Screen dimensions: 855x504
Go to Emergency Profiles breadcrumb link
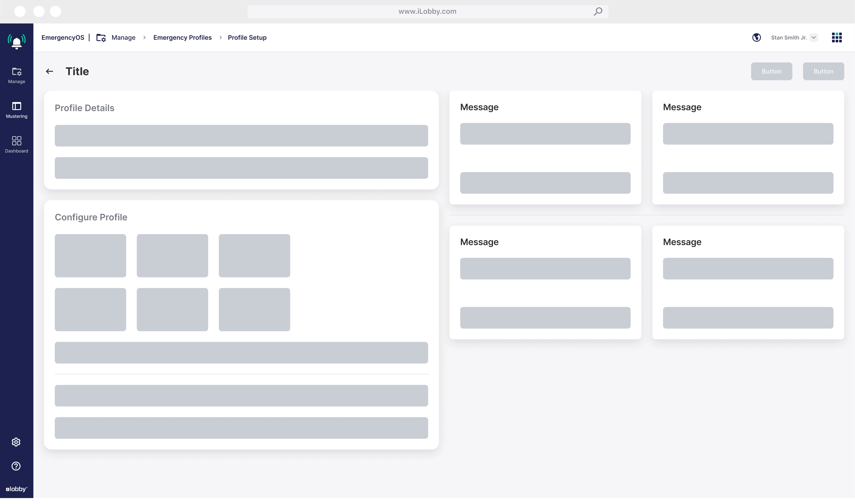(x=182, y=38)
